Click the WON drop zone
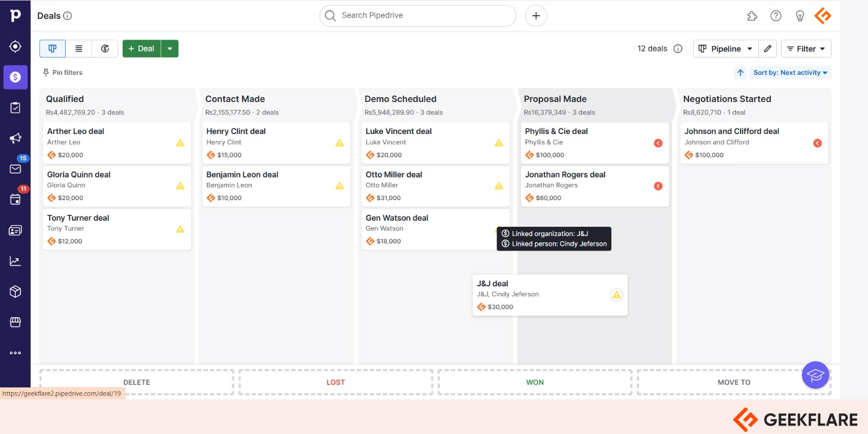 [x=535, y=382]
